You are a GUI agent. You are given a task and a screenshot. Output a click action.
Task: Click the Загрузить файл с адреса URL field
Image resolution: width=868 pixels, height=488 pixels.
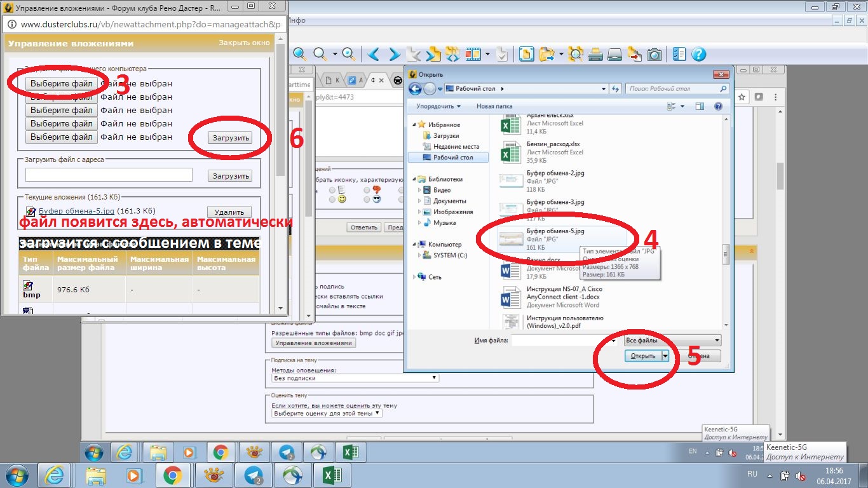point(109,175)
